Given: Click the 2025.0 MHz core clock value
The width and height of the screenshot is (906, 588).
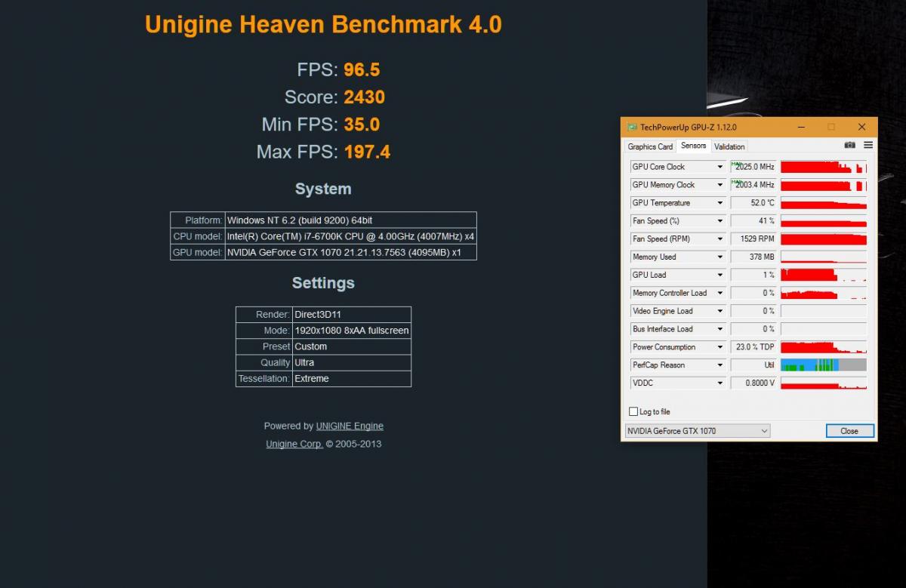Looking at the screenshot, I should coord(753,167).
